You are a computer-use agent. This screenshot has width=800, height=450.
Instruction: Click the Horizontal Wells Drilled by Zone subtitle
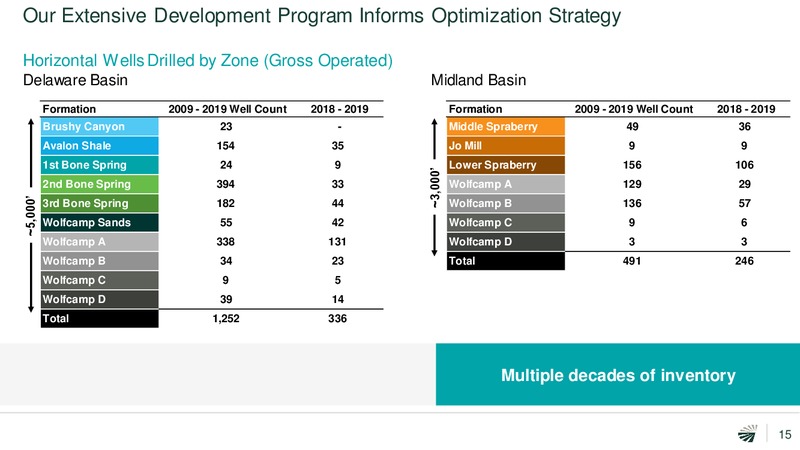[208, 61]
